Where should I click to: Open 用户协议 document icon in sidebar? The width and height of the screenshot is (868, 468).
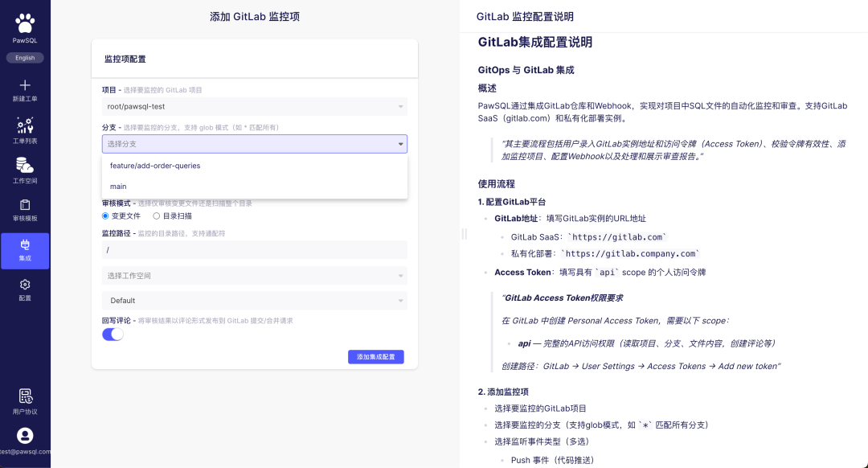click(25, 396)
